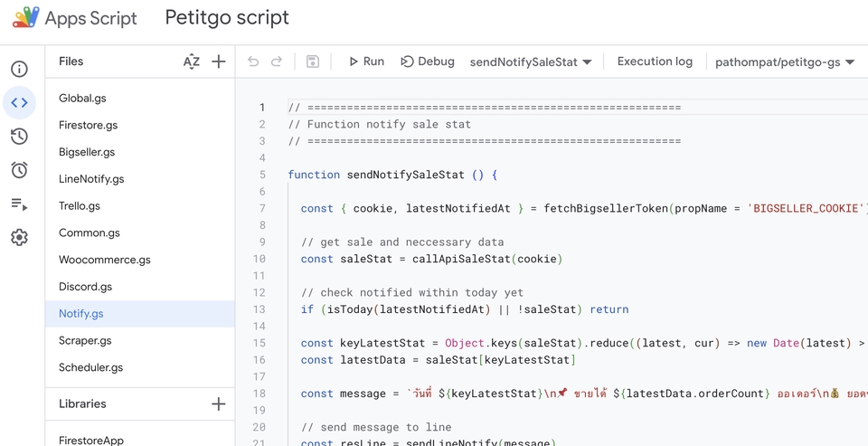Click 'send message to line' comment
The width and height of the screenshot is (868, 446).
(386, 427)
